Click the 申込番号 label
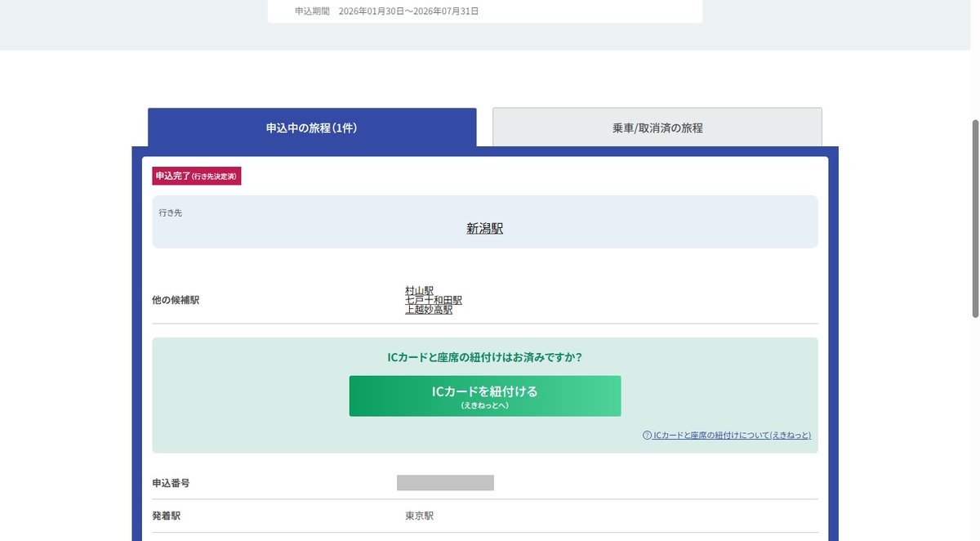This screenshot has height=541, width=980. [171, 483]
